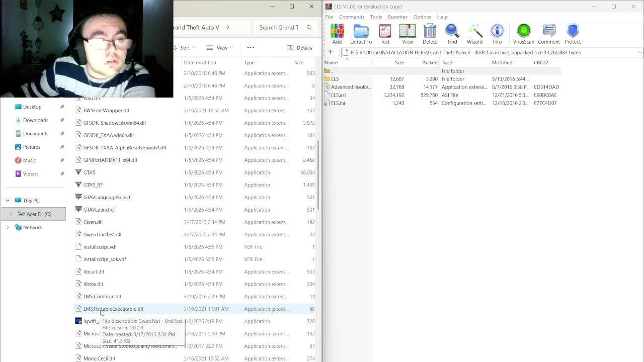The height and width of the screenshot is (362, 644).
Task: Open the Options menu in WinRAR
Action: tap(422, 17)
